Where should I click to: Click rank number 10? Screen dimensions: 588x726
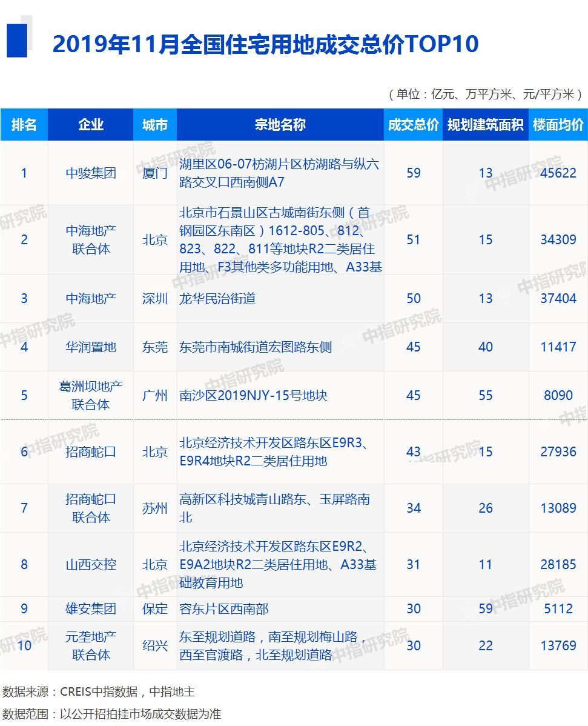[x=24, y=645]
